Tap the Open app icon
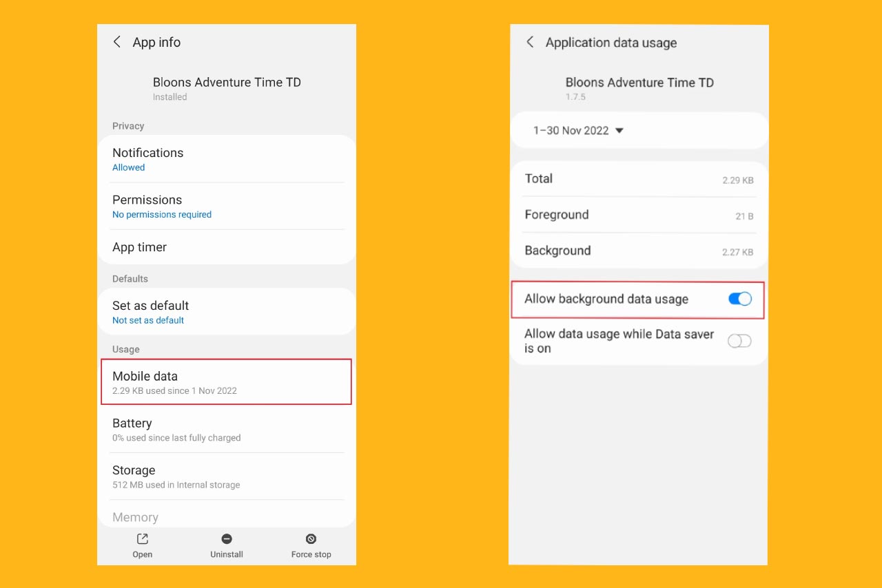Image resolution: width=882 pixels, height=588 pixels. click(x=143, y=539)
